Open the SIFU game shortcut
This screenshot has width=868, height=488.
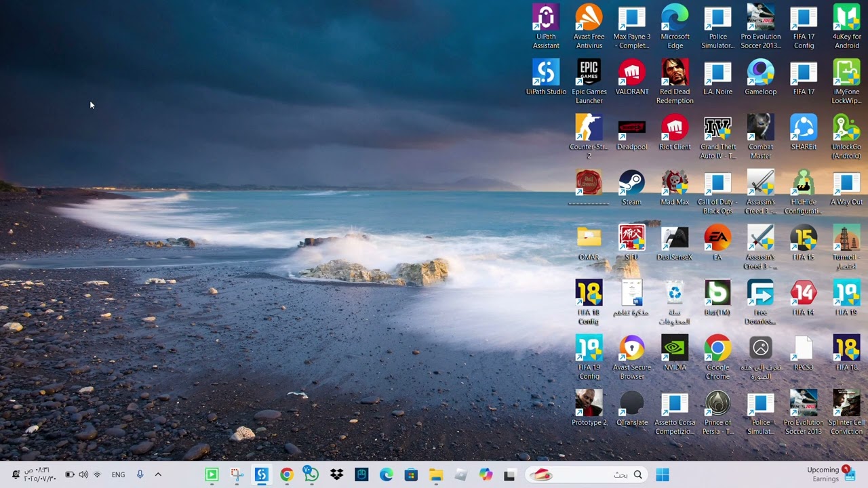pyautogui.click(x=631, y=243)
